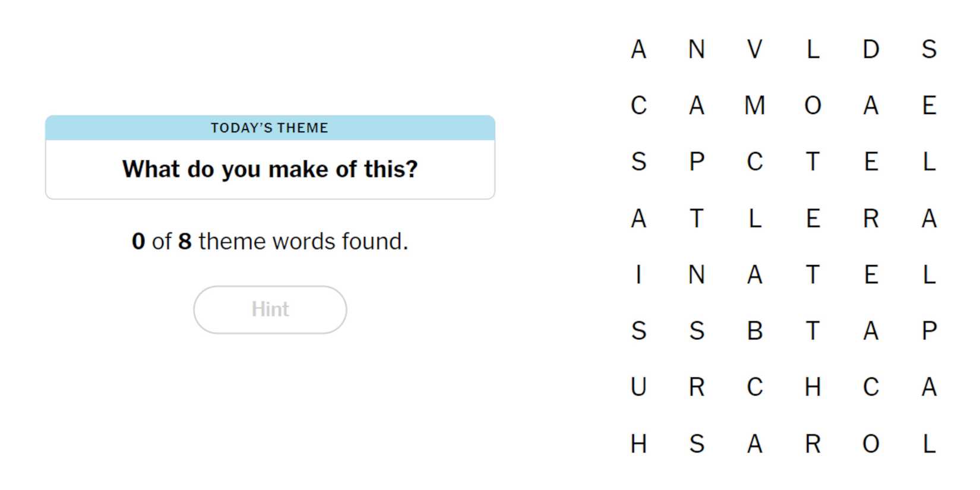
Task: Tap the letter B in the grid
Action: pyautogui.click(x=754, y=331)
